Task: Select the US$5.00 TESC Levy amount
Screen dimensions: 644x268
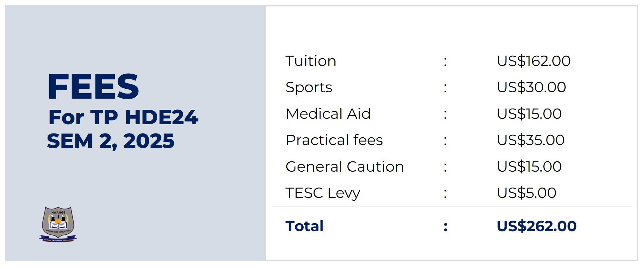Action: [526, 193]
